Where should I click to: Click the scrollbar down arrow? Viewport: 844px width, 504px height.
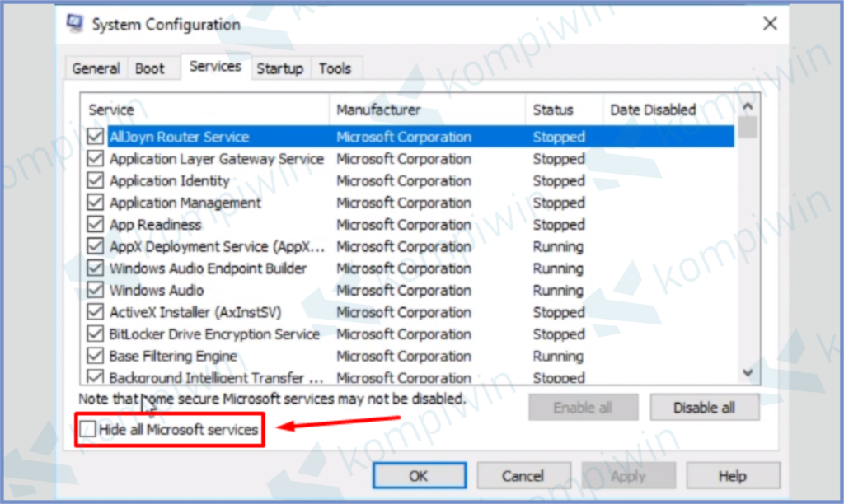pyautogui.click(x=748, y=372)
